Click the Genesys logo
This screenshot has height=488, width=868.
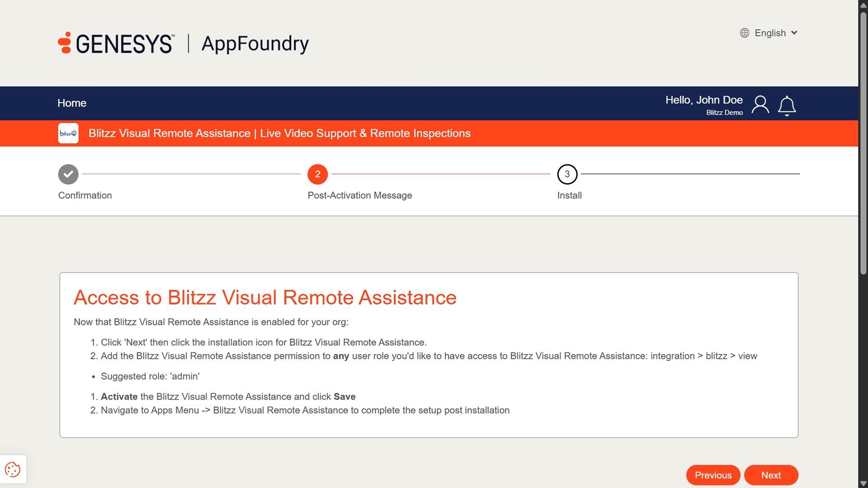point(116,43)
